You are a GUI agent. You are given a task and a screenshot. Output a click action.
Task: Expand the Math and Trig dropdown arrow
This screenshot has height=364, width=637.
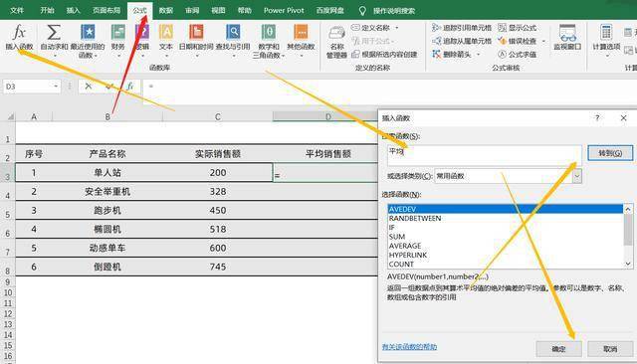(283, 56)
